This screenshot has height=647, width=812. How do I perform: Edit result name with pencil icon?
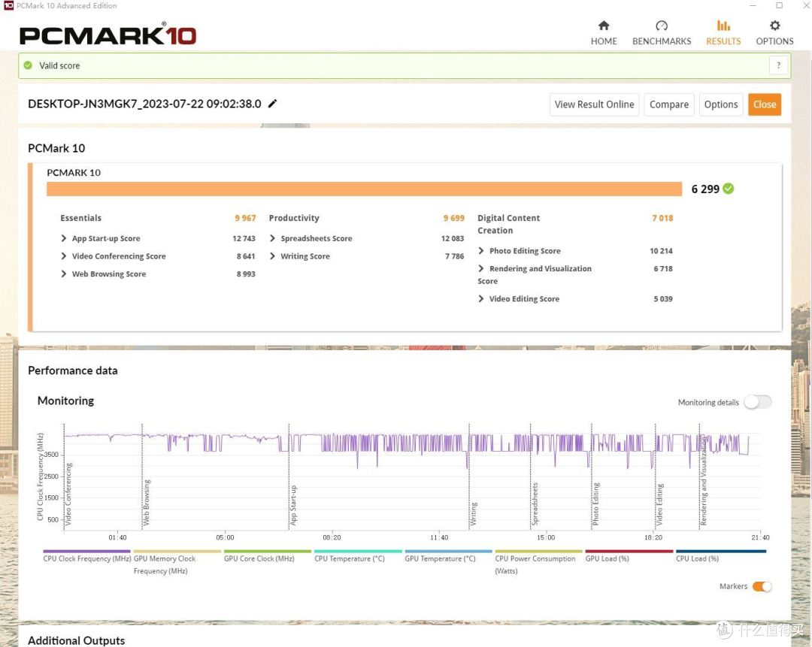272,104
